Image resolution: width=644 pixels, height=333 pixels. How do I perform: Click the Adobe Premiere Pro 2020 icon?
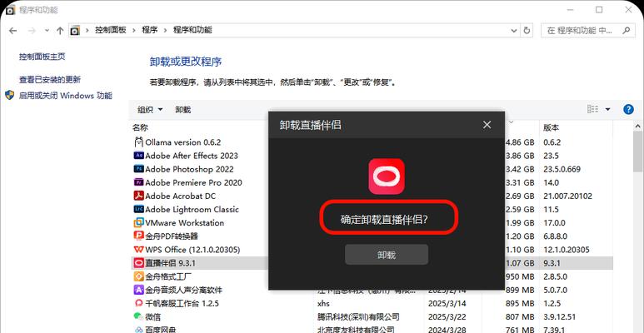138,182
